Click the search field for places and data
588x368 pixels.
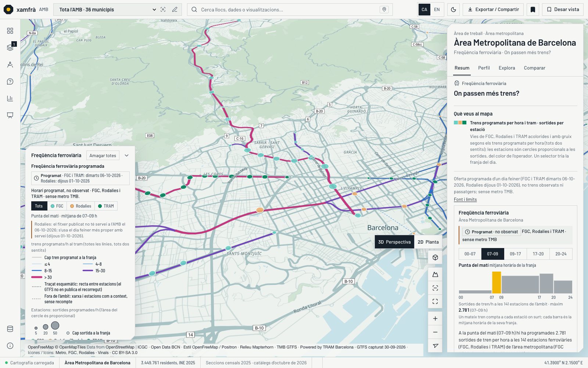[x=290, y=10]
